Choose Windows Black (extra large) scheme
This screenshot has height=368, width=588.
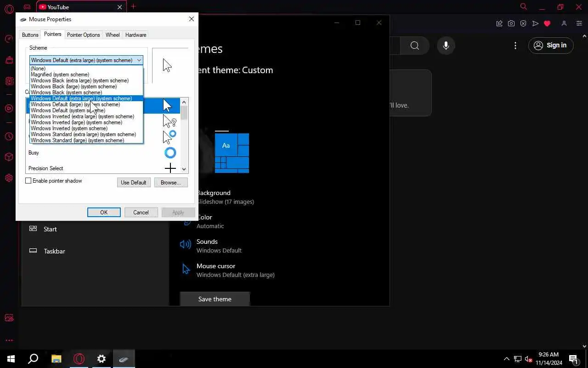[86, 80]
